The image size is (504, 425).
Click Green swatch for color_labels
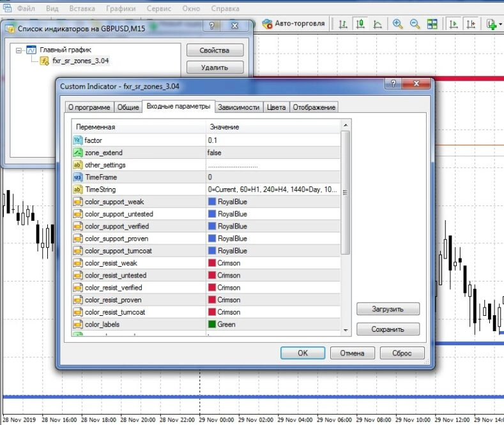pos(212,324)
